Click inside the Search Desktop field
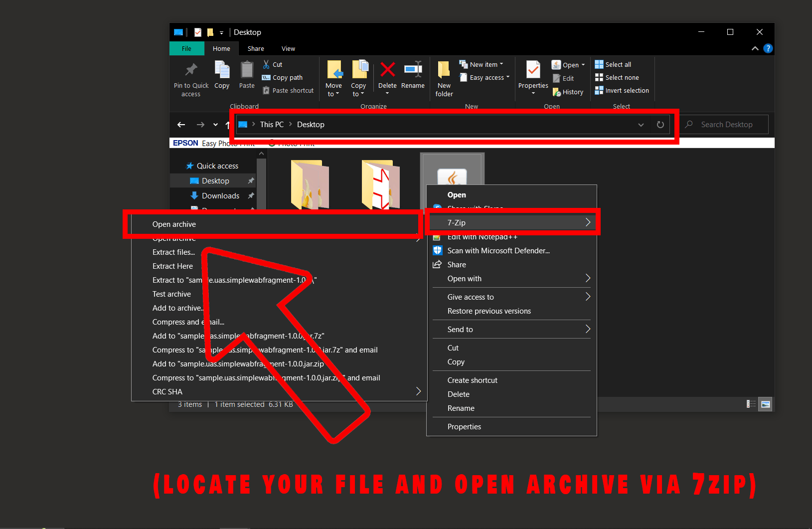The image size is (812, 529). [x=725, y=124]
